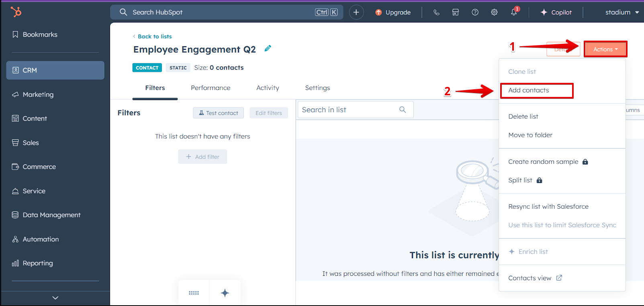Open Automation in the sidebar

(36, 239)
